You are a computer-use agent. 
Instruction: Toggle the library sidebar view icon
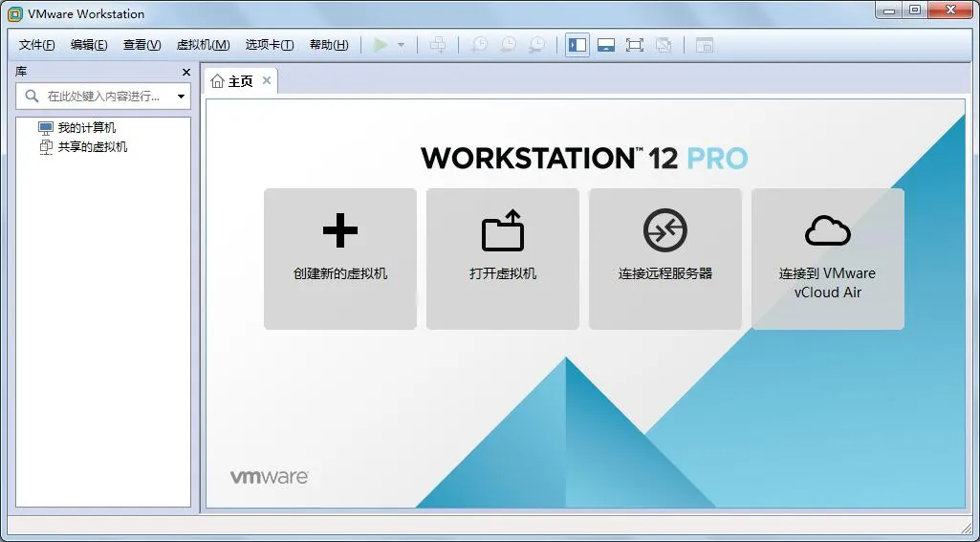577,45
